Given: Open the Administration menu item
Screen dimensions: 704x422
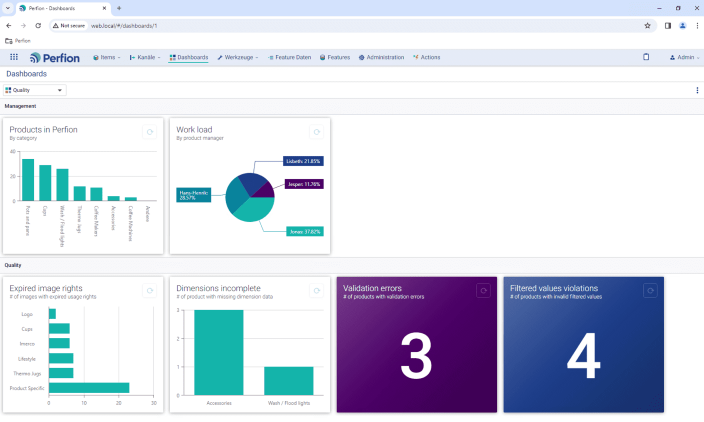Looking at the screenshot, I should click(x=381, y=57).
